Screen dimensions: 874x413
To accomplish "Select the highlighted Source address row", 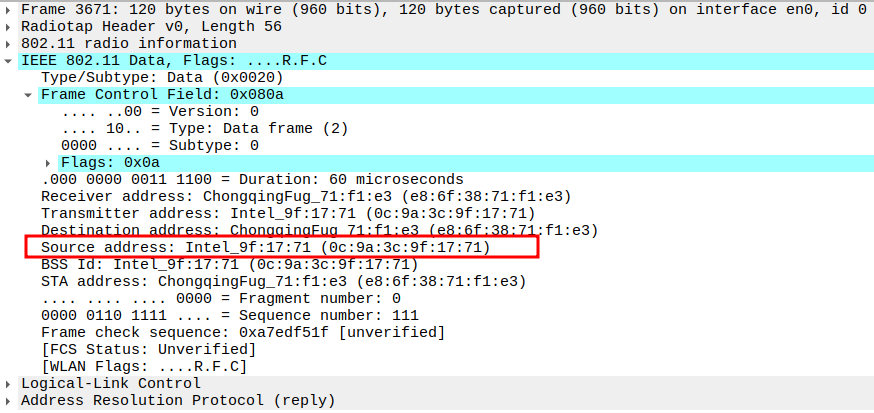I will point(266,247).
